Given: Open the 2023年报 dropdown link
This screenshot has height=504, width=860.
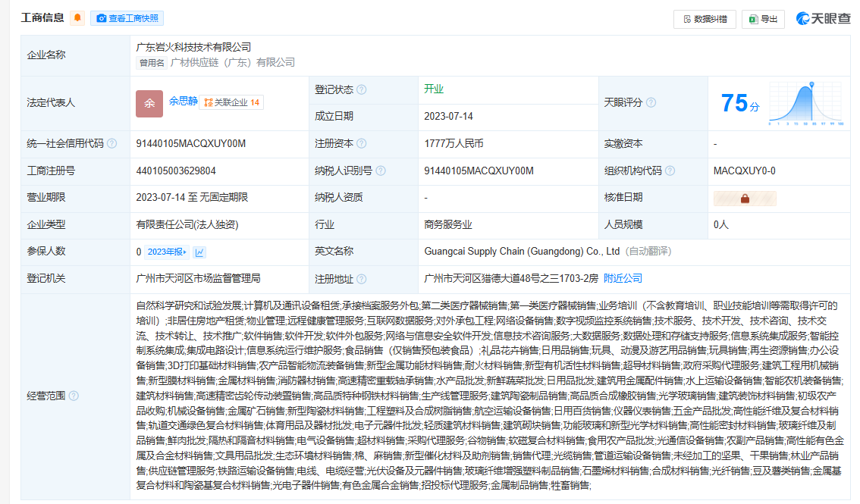Looking at the screenshot, I should tap(168, 252).
